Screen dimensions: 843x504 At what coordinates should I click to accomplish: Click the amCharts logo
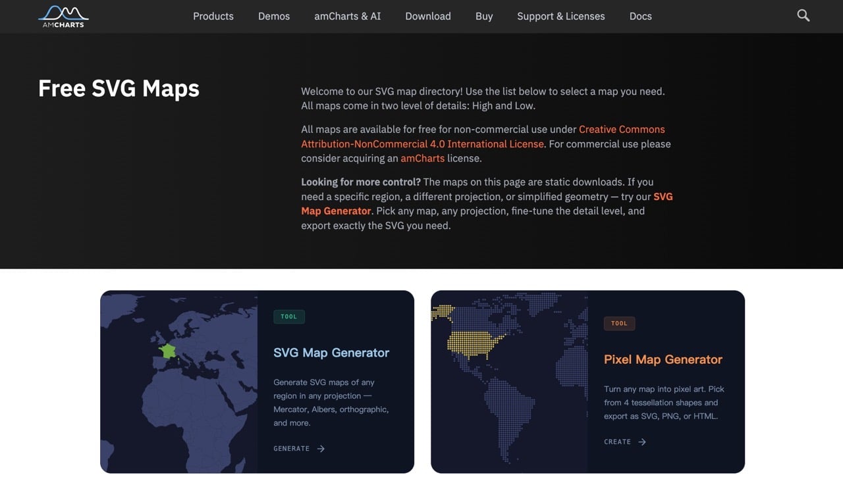pos(63,16)
